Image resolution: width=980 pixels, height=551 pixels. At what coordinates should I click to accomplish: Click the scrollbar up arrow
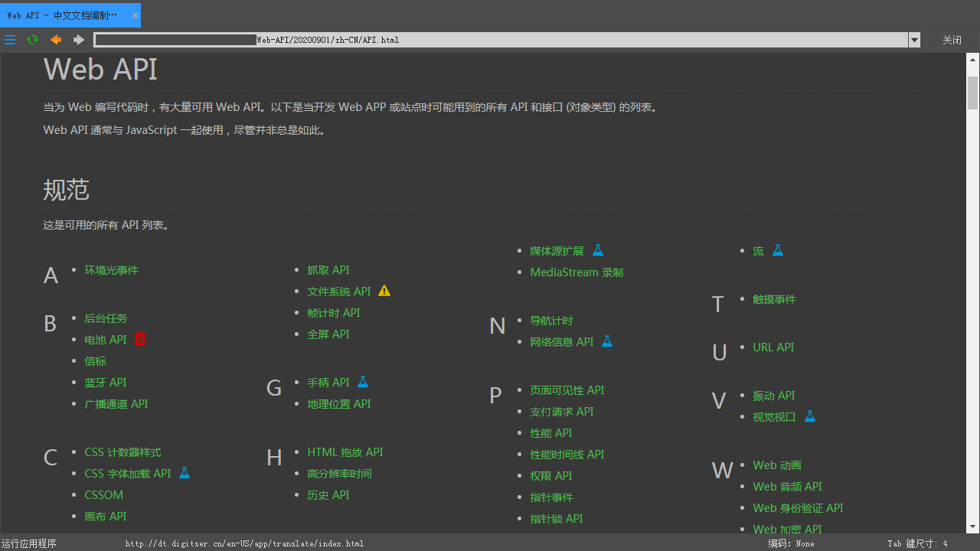pos(973,59)
